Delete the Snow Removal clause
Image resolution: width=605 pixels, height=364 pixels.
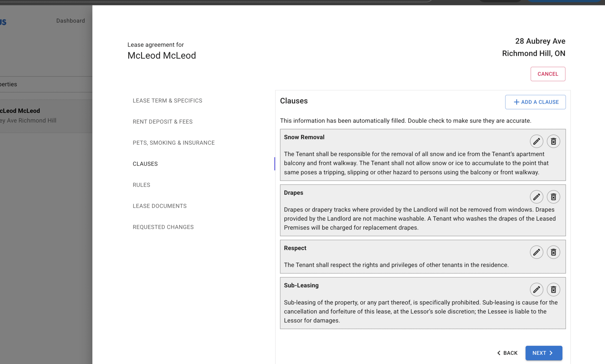click(x=553, y=141)
